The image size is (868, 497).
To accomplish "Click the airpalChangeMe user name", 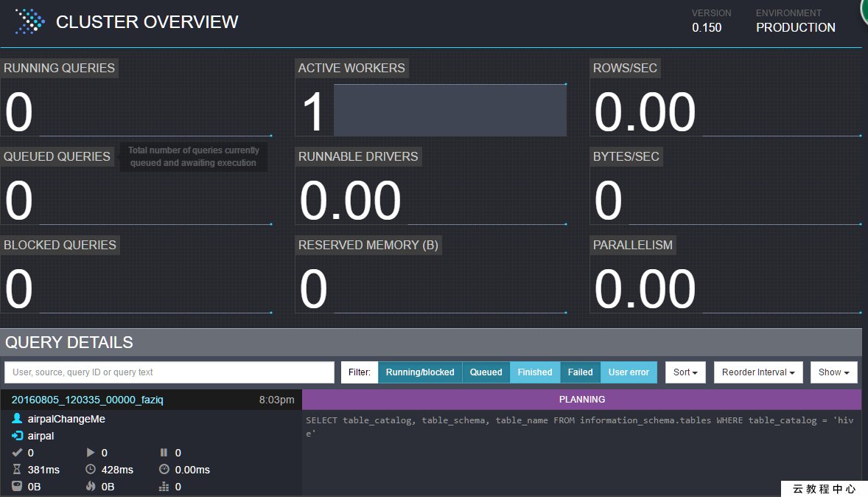I will (x=66, y=419).
